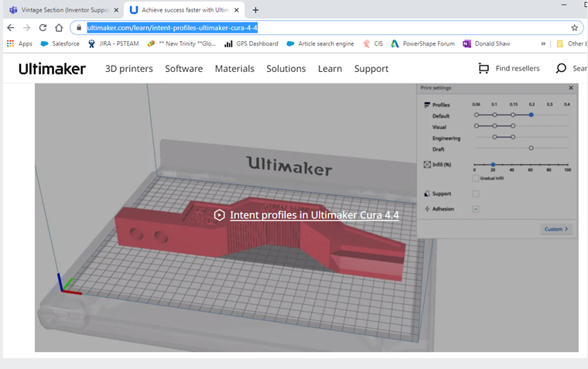Click the Ultimaker logo
This screenshot has height=369, width=588.
tap(52, 69)
